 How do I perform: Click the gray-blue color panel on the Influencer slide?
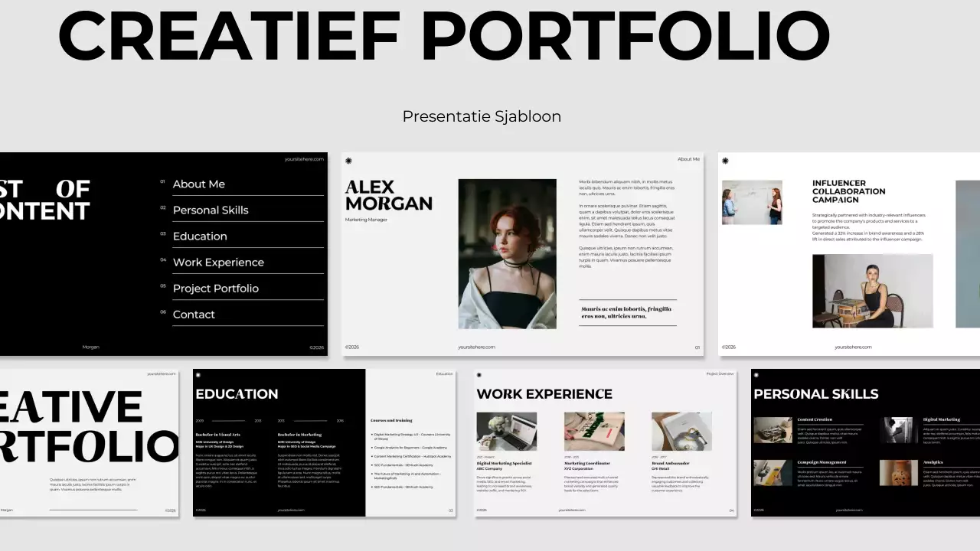pos(966,253)
